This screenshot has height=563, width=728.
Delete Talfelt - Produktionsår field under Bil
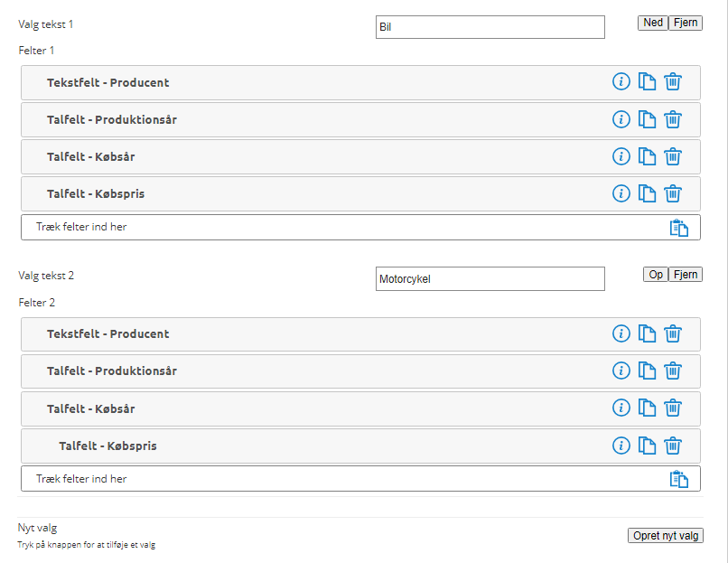click(x=673, y=119)
